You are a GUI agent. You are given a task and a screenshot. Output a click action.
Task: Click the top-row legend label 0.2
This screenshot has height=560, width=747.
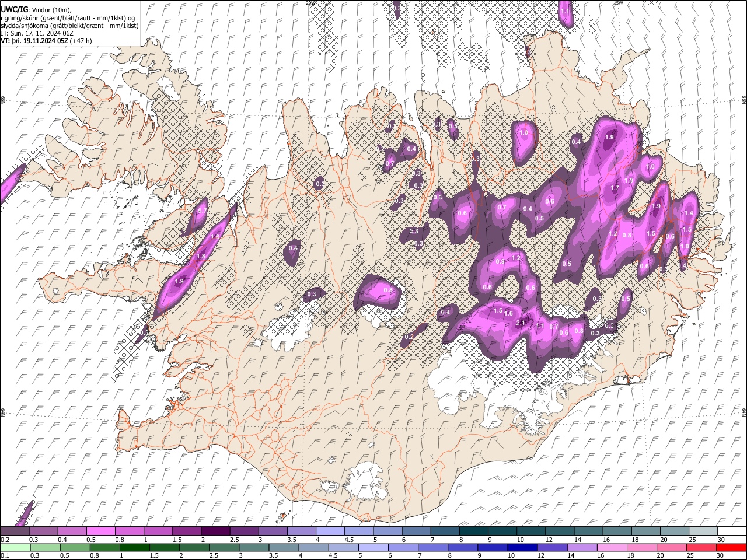5,540
